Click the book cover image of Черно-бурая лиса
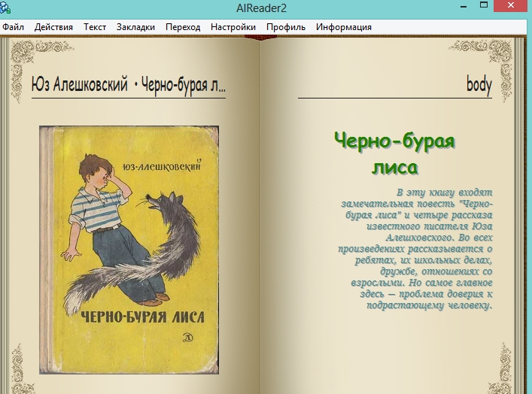Image resolution: width=532 pixels, height=394 pixels. point(129,250)
